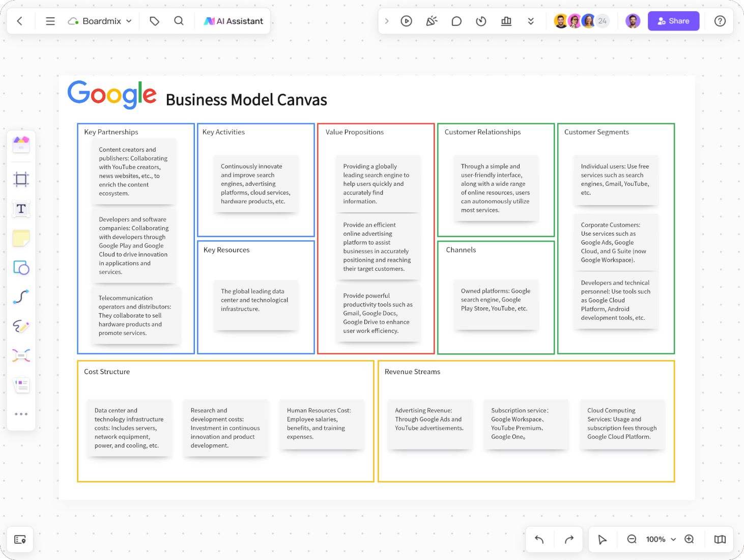Viewport: 744px width, 560px height.
Task: Collapse the top toolbar with the chevron arrow
Action: (x=387, y=21)
